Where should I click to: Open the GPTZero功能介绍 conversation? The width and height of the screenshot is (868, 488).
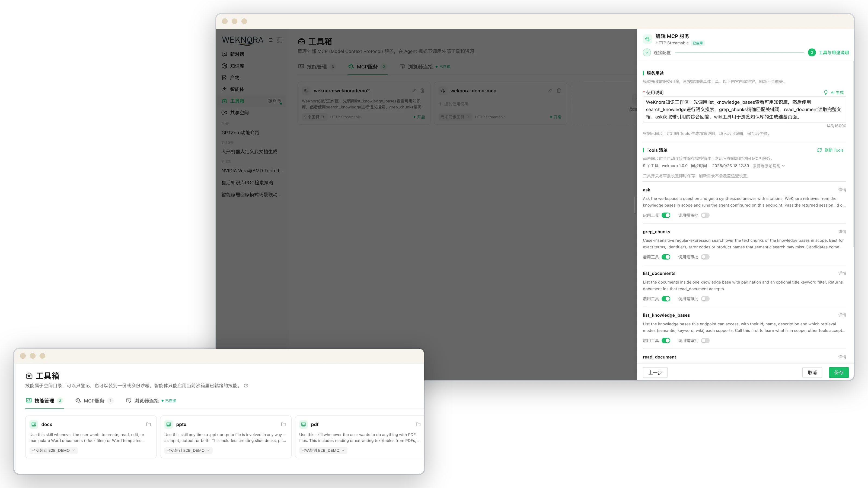point(240,133)
